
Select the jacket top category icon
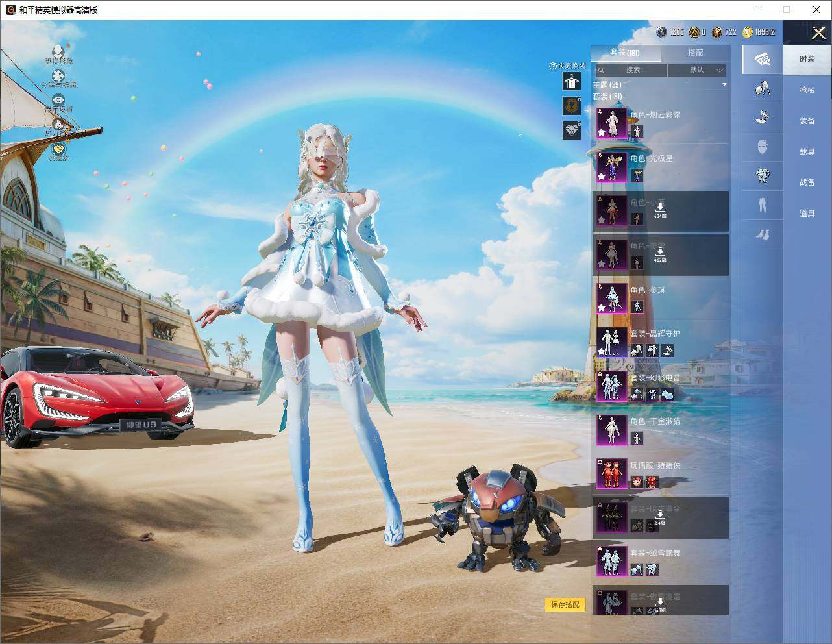point(763,175)
